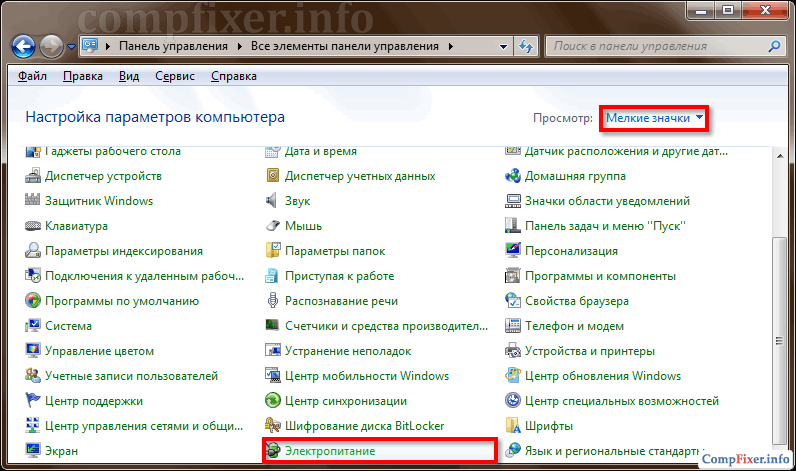Open Язык и региональные стандарты link
The image size is (796, 471).
tap(612, 451)
